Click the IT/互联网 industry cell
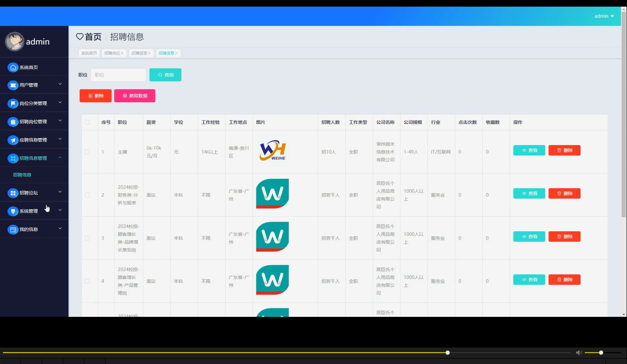Image resolution: width=627 pixels, height=364 pixels. point(441,152)
